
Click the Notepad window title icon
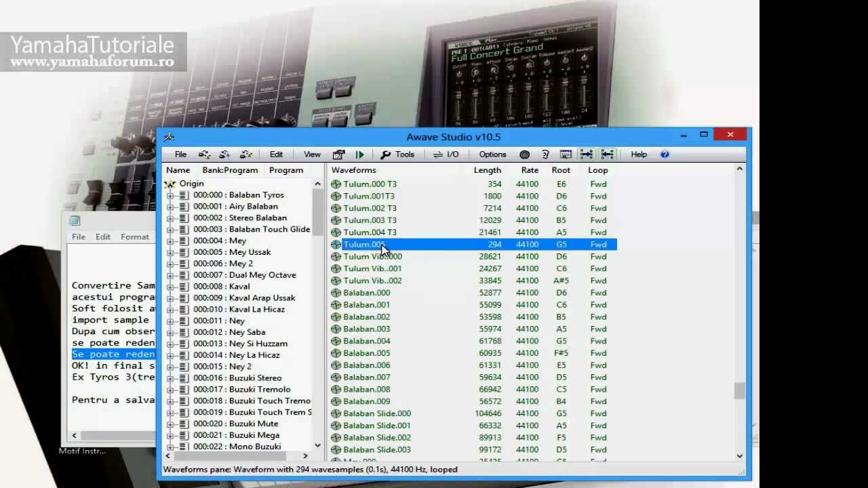tap(75, 220)
